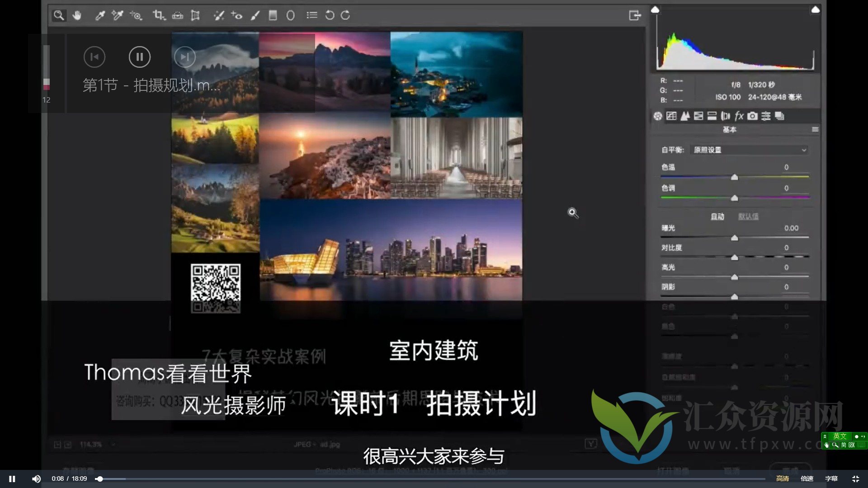This screenshot has width=868, height=488.
Task: Toggle highlight clipping warning above histogram
Action: 816,9
